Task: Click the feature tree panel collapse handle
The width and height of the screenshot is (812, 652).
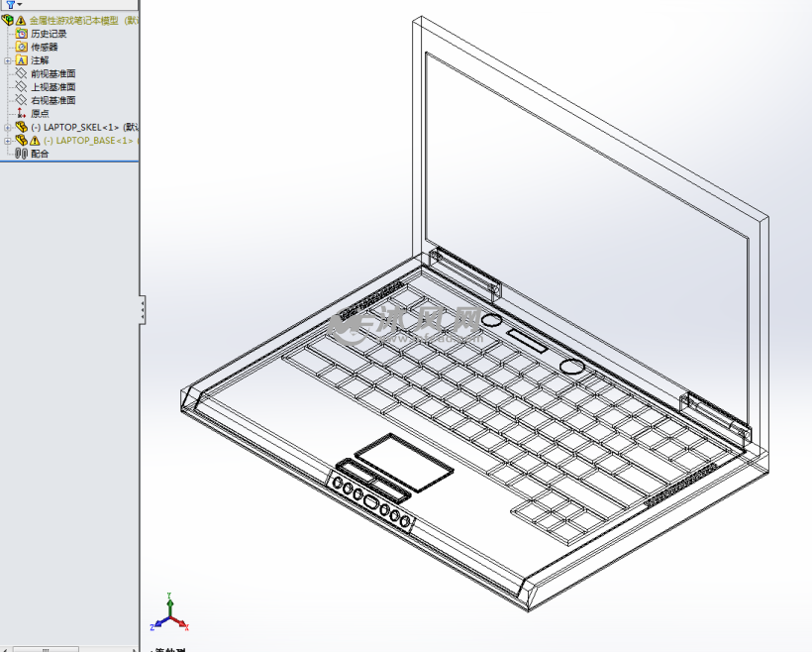Action: point(142,309)
